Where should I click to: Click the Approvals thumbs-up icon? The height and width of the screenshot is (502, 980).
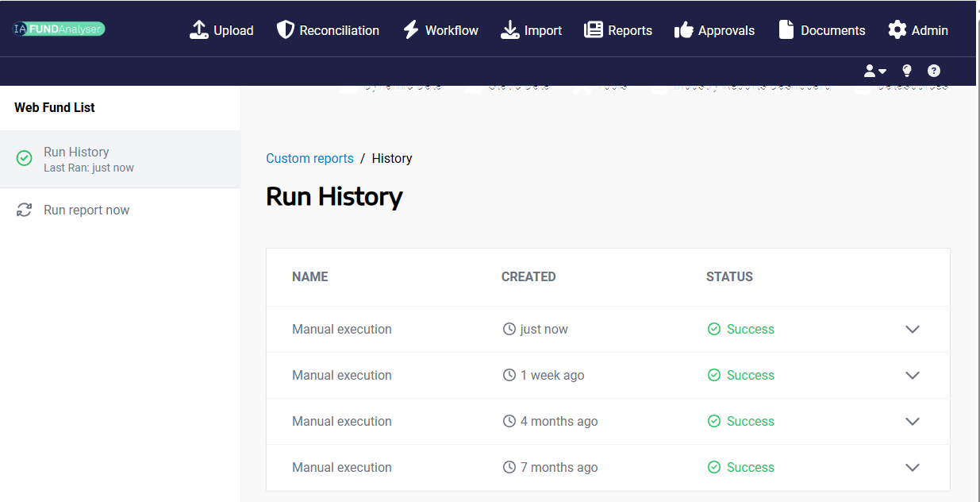pos(683,30)
